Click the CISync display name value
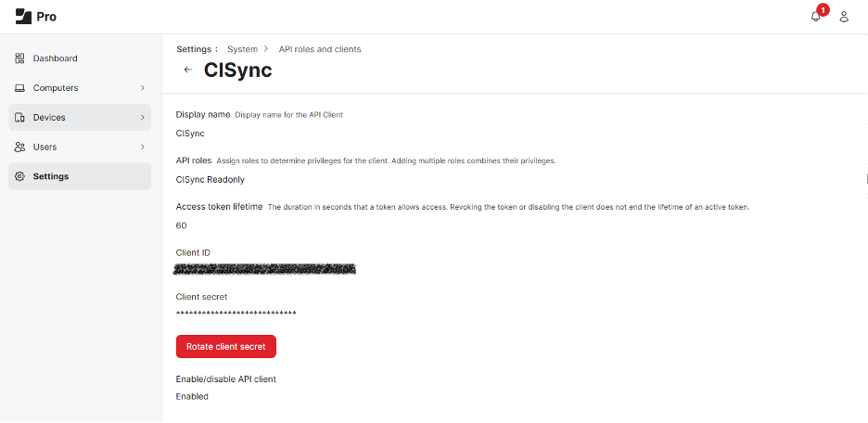868x423 pixels. [x=190, y=134]
